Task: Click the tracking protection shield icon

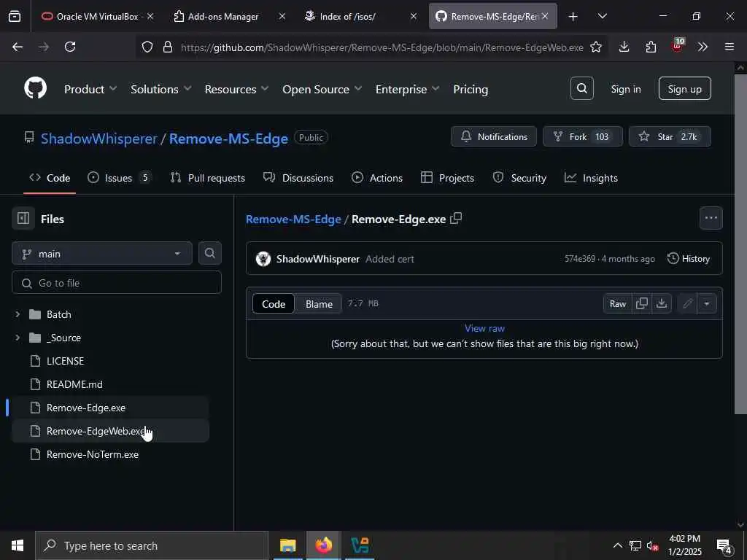Action: click(147, 47)
